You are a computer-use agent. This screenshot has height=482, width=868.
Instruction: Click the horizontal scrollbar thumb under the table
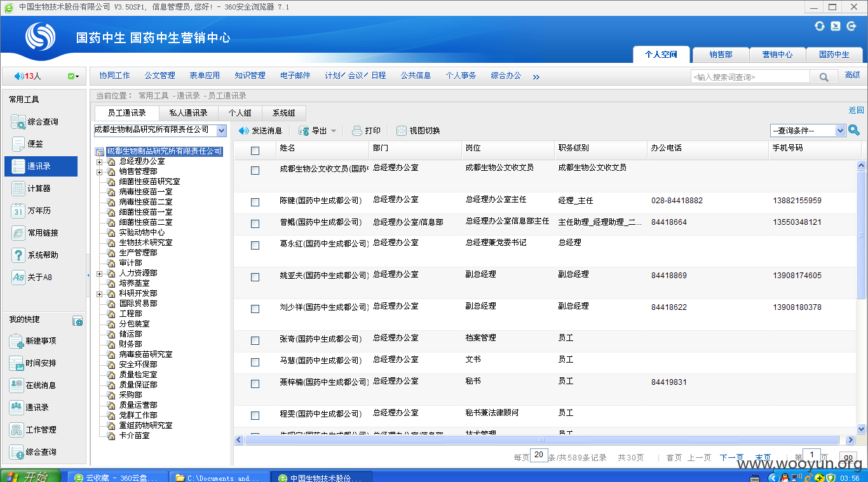tap(542, 440)
